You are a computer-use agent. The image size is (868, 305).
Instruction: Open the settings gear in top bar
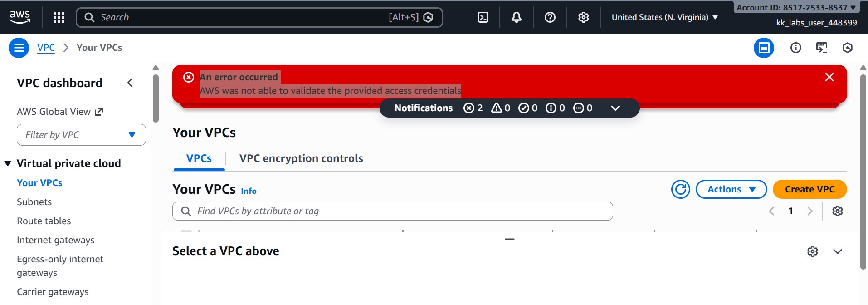pos(583,17)
